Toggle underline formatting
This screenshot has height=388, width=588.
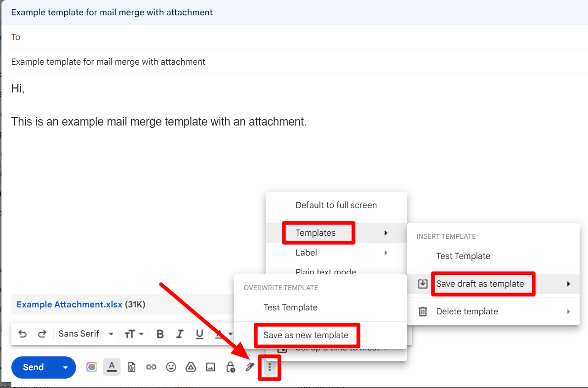point(199,334)
